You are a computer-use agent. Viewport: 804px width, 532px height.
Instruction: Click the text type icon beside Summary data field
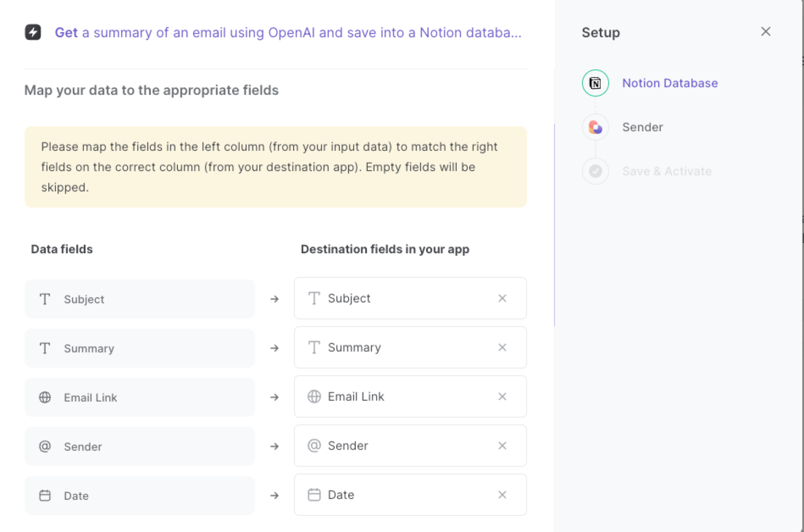pyautogui.click(x=45, y=348)
